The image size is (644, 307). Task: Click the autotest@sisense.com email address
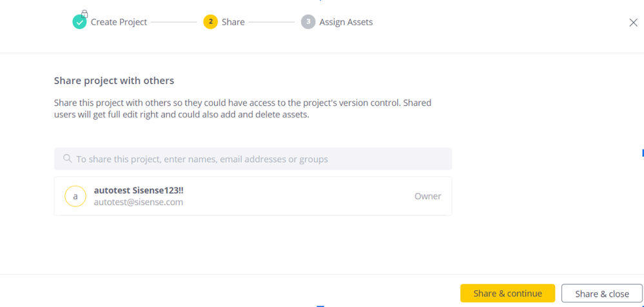point(139,202)
